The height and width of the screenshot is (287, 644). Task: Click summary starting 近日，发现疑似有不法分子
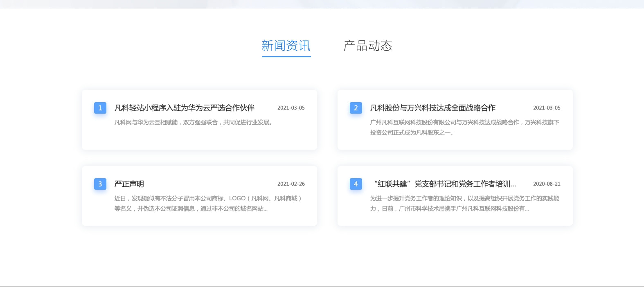click(x=208, y=204)
